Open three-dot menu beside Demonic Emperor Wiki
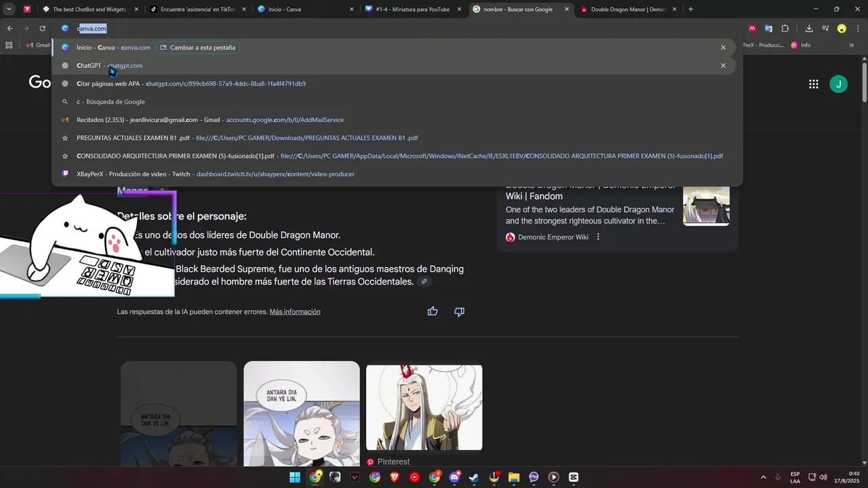The image size is (868, 488). click(598, 237)
